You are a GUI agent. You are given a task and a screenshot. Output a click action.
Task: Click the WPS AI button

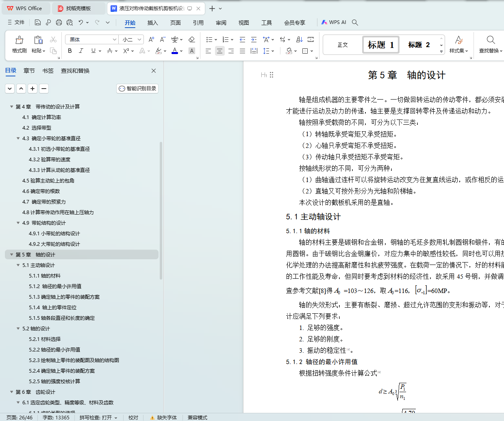[x=334, y=22]
